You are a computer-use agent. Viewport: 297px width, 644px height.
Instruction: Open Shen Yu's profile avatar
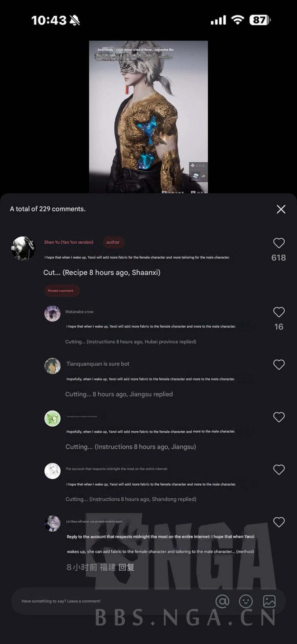tap(23, 248)
